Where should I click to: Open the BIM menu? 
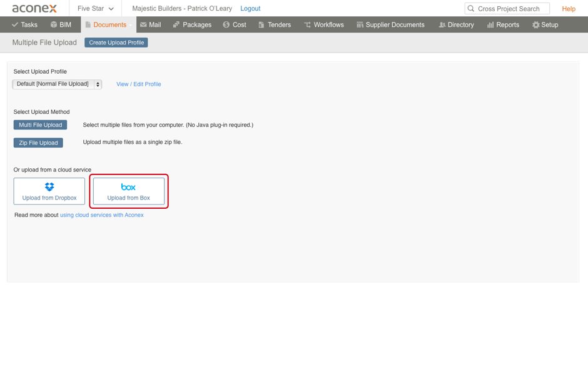(x=61, y=25)
